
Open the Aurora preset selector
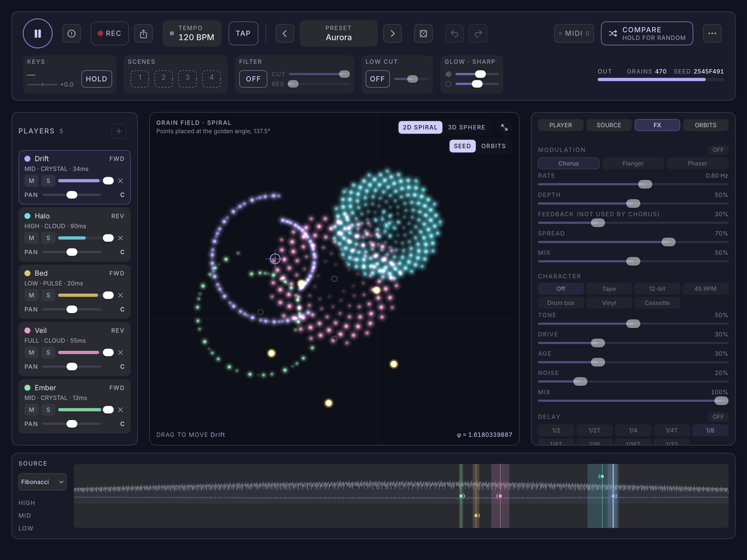pos(339,34)
